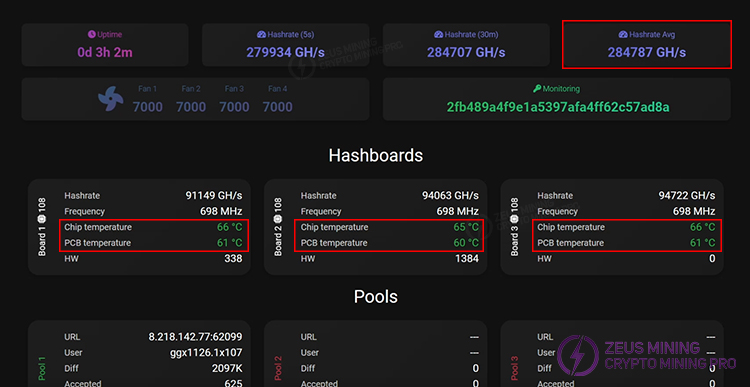Click the fan blade icon

click(110, 99)
